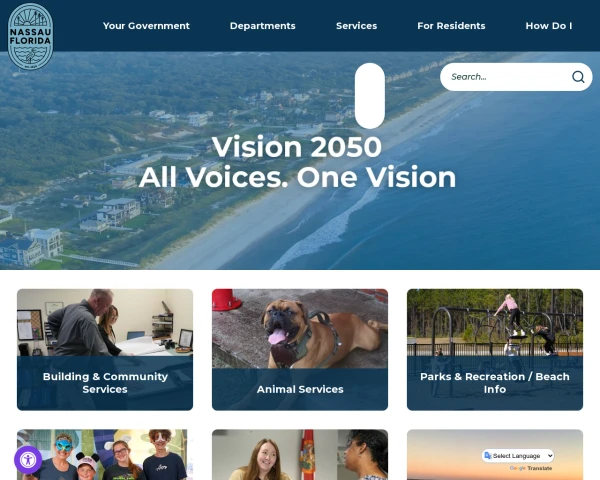Open the Departments menu
Screen dimensions: 600x480
(262, 26)
